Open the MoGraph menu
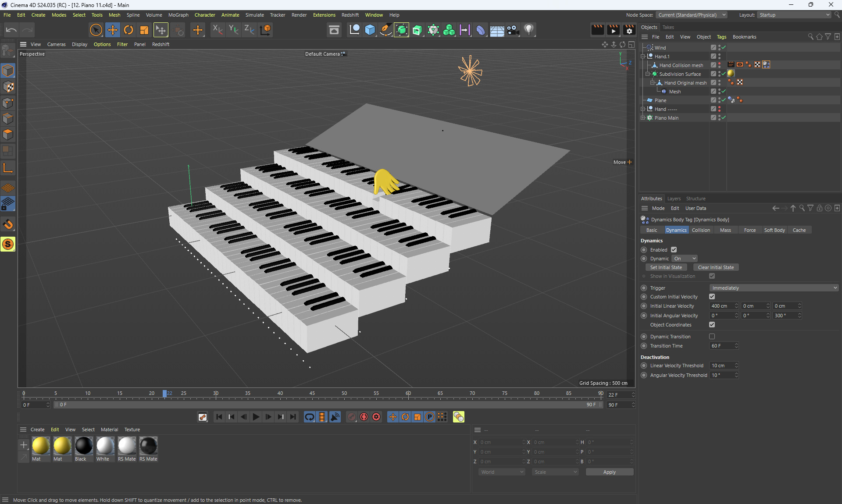842x504 pixels. 178,15
